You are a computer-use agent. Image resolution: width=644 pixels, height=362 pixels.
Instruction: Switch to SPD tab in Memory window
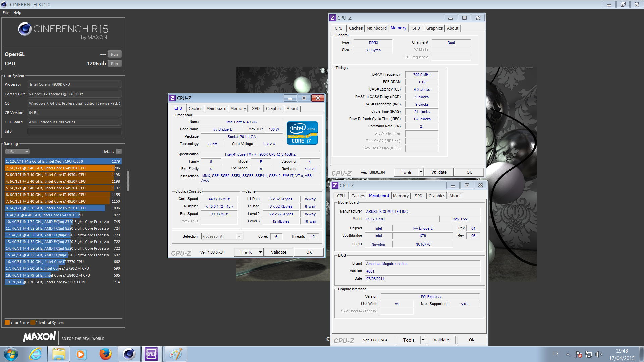416,28
